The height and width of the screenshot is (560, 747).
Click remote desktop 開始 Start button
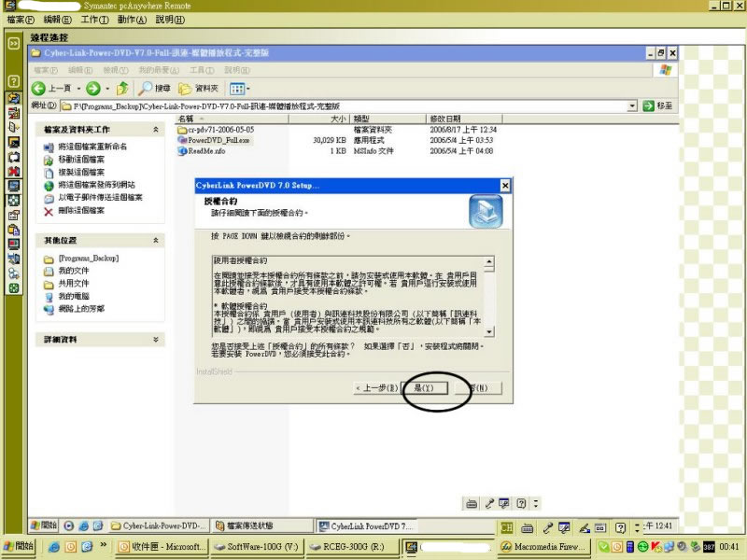[44, 525]
